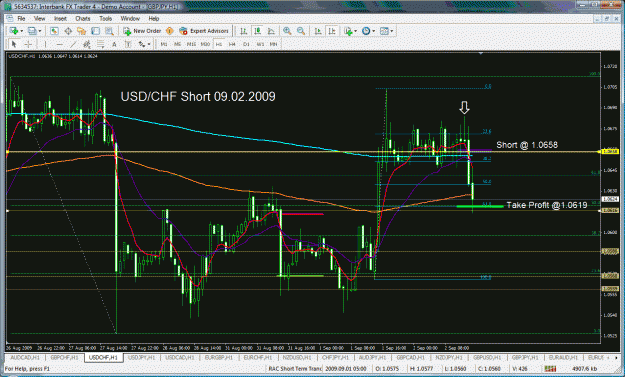This screenshot has width=625, height=377.
Task: Toggle the M15 timeframe button
Action: [x=191, y=44]
